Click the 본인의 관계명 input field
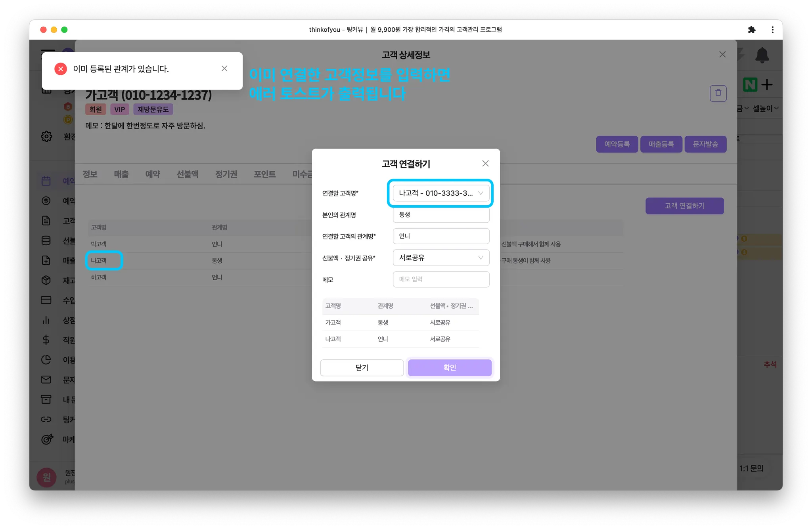Viewport: 812px width, 529px height. click(441, 215)
